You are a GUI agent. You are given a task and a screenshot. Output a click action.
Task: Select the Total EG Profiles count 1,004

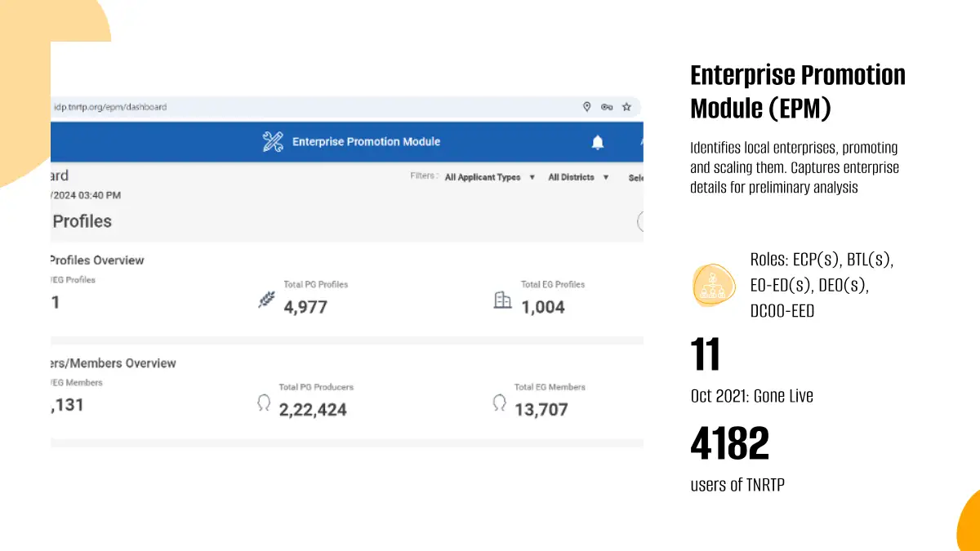543,308
